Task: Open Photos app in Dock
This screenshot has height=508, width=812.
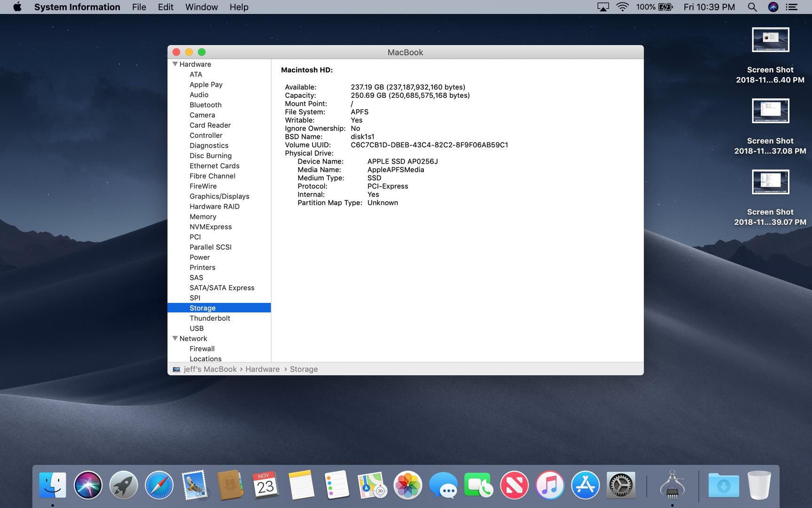Action: pos(407,484)
